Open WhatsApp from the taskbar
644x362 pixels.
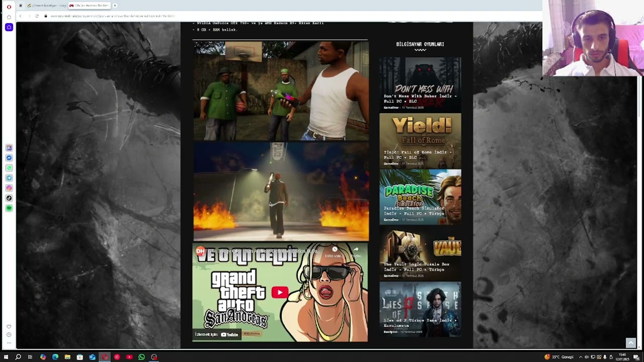click(x=141, y=357)
